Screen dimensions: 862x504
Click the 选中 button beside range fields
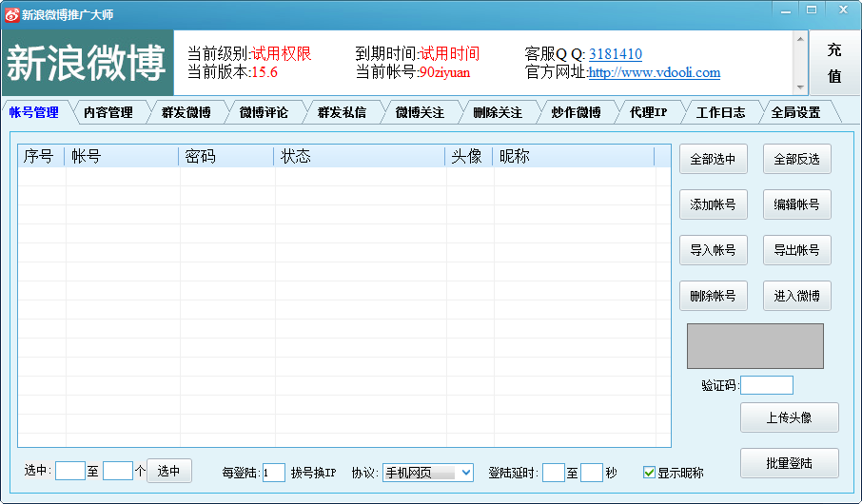[x=168, y=471]
